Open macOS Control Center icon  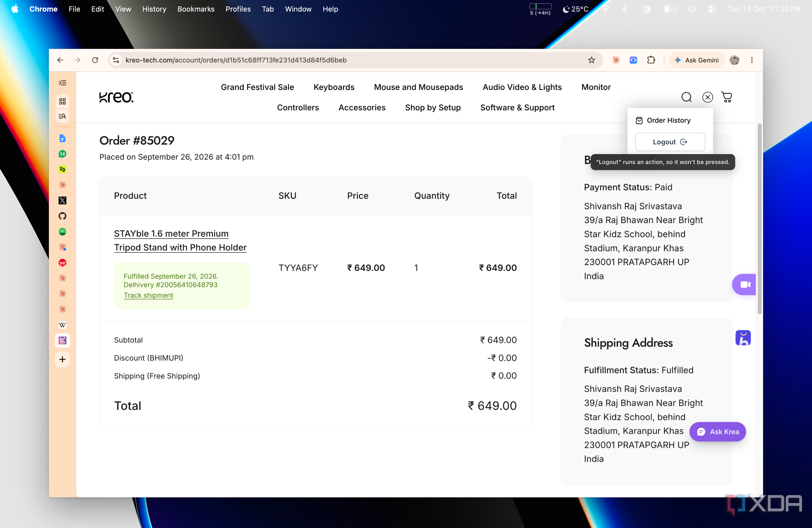(x=712, y=9)
